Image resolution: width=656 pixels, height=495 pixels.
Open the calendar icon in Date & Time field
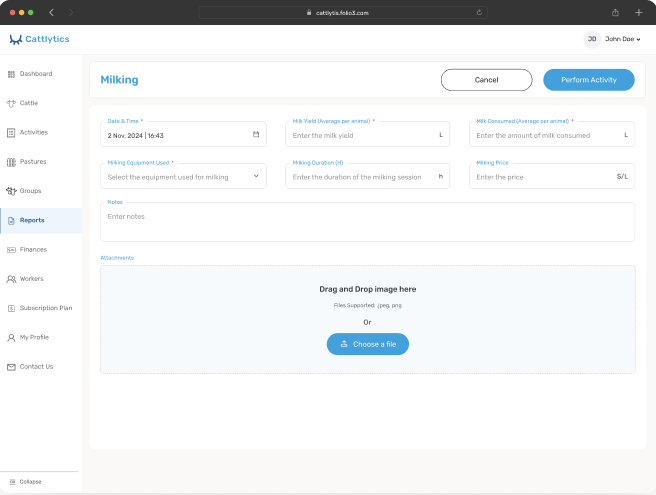pos(256,134)
